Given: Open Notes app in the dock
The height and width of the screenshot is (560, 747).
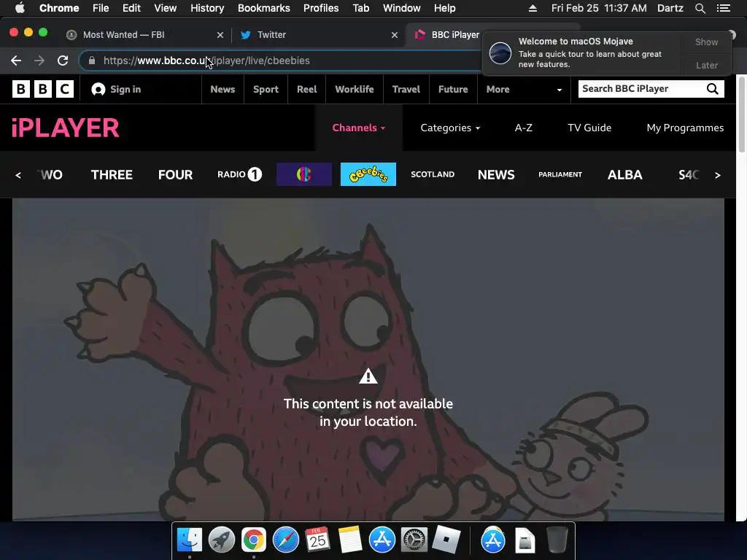Looking at the screenshot, I should click(x=350, y=540).
